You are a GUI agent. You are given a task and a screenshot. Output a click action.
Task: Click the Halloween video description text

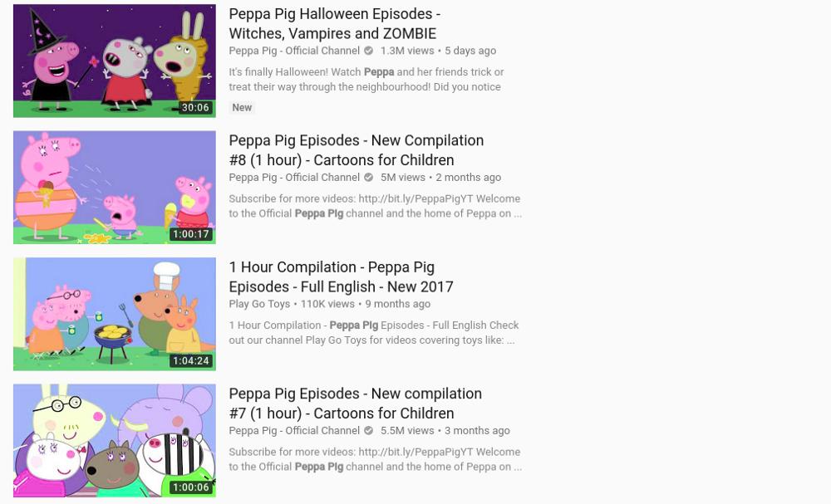coord(366,80)
